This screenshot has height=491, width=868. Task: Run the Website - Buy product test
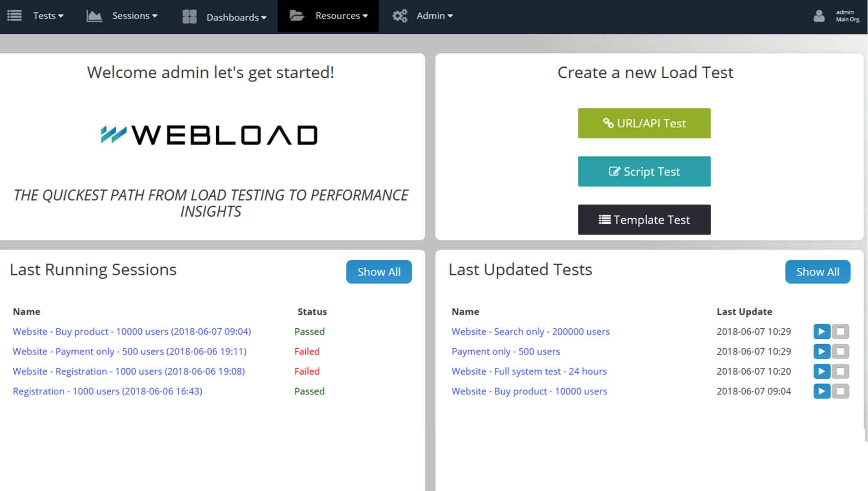pos(822,391)
